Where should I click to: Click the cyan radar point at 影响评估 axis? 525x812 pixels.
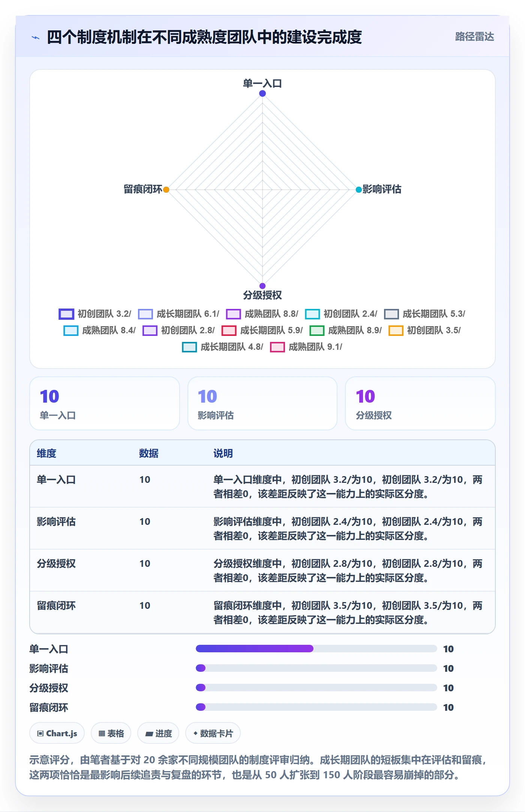pos(359,190)
